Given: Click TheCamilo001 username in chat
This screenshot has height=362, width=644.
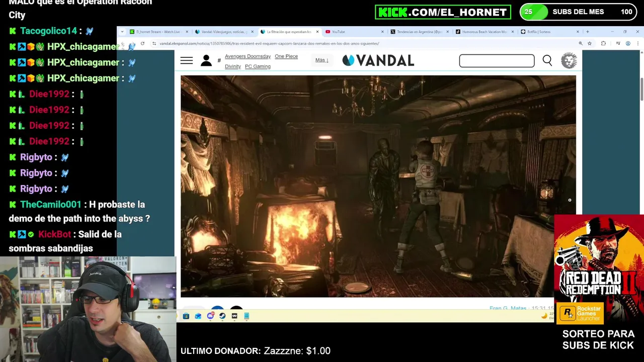Looking at the screenshot, I should point(50,205).
